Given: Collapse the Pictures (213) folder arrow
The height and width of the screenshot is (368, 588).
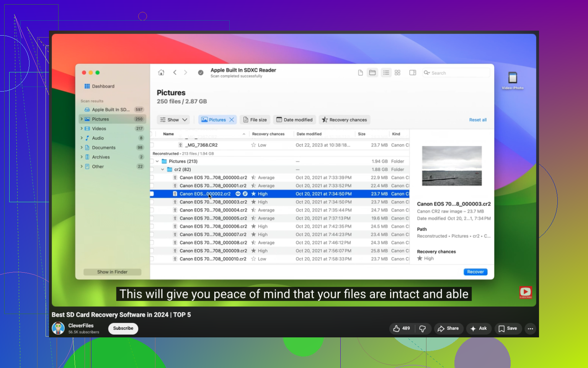Looking at the screenshot, I should pyautogui.click(x=157, y=161).
